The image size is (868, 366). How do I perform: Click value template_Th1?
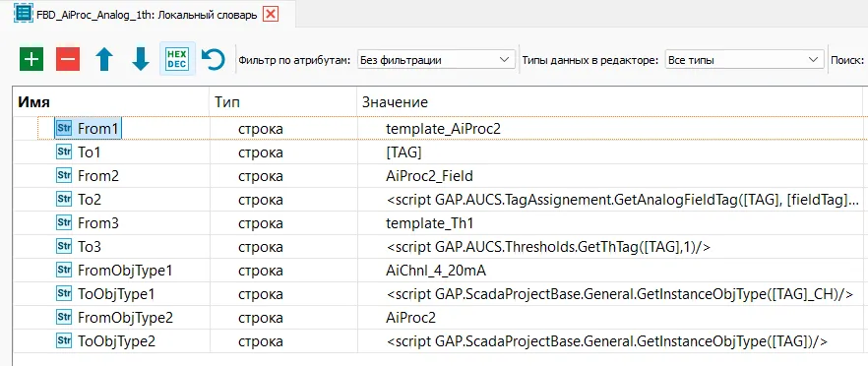pos(429,223)
